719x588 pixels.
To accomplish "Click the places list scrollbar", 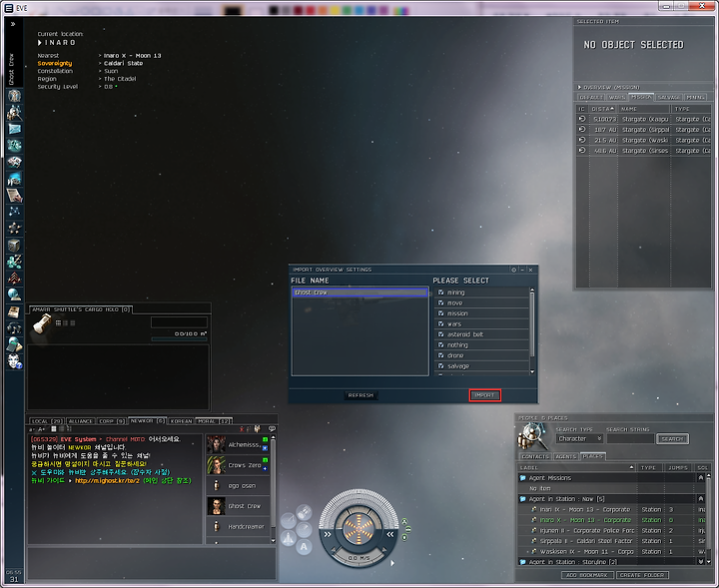I will pos(708,512).
